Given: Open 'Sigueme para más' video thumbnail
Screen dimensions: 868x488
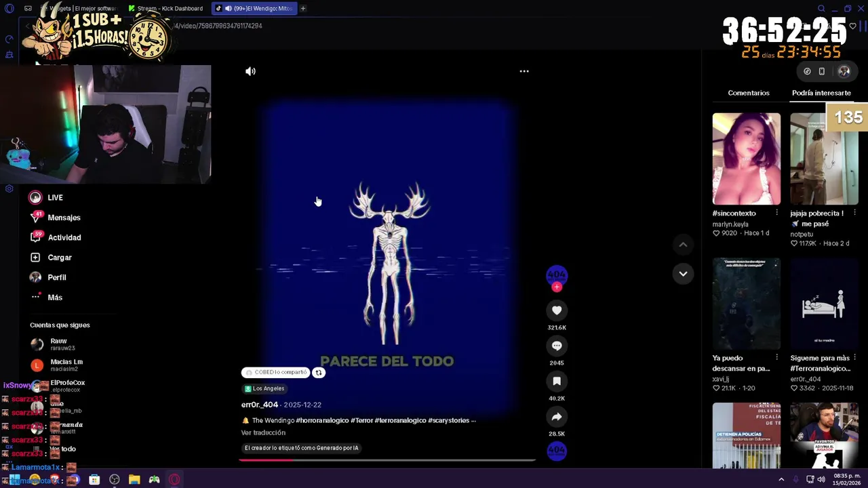Looking at the screenshot, I should click(824, 304).
